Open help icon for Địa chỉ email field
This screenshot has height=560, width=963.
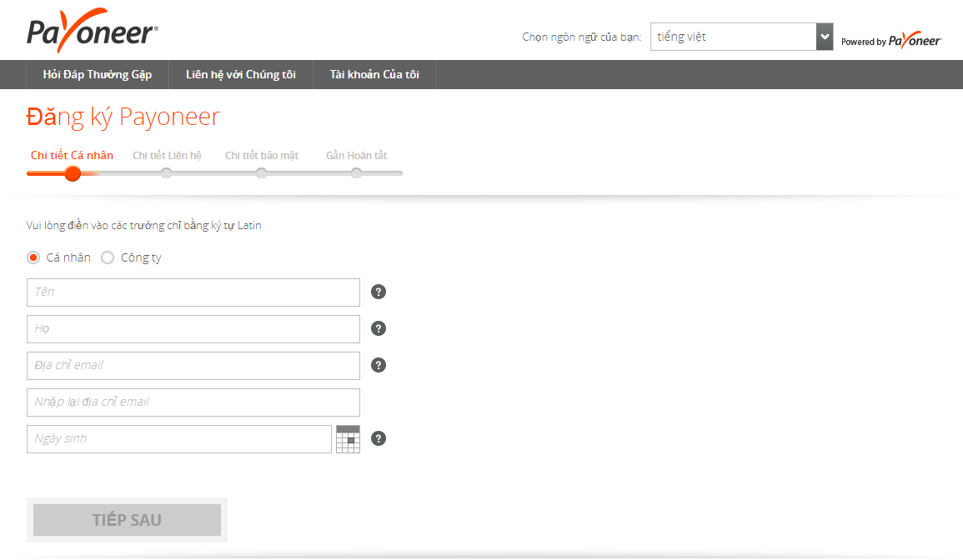point(379,365)
